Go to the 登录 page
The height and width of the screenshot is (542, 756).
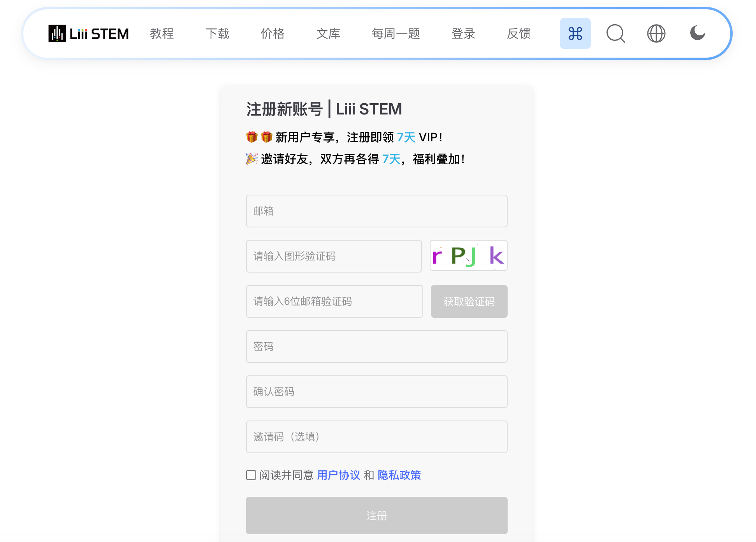click(x=463, y=33)
